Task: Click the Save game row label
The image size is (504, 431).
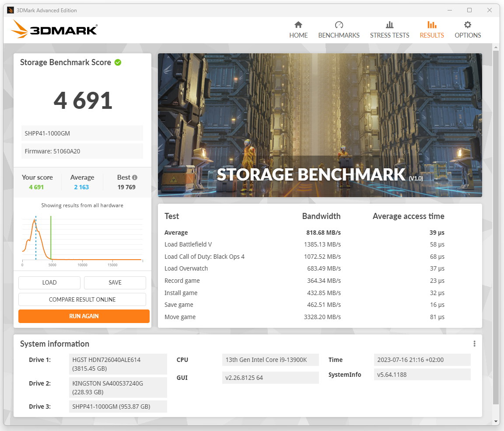Action: 178,305
